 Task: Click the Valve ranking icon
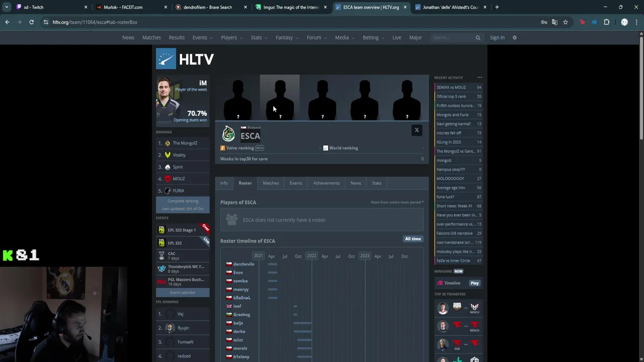222,148
